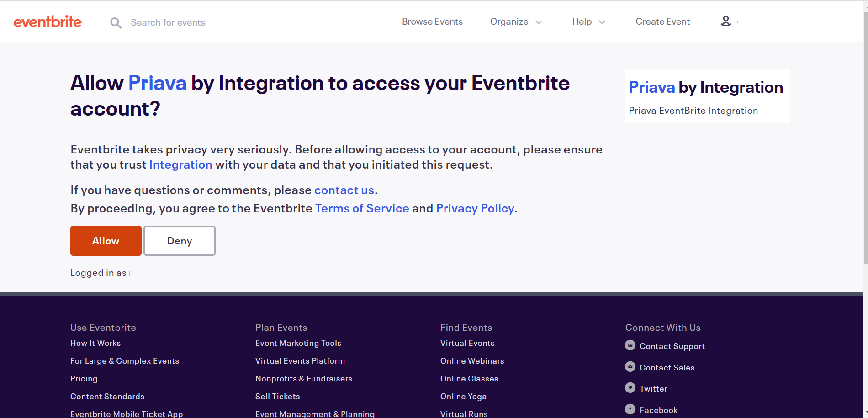This screenshot has width=868, height=418.
Task: Click the 'Priava EventBrite Integration' description text
Action: click(693, 111)
